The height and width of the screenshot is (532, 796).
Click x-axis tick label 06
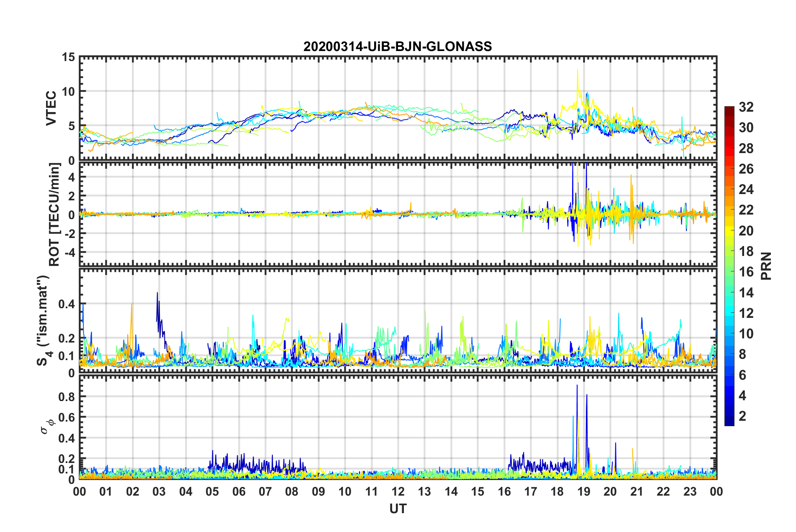[239, 491]
